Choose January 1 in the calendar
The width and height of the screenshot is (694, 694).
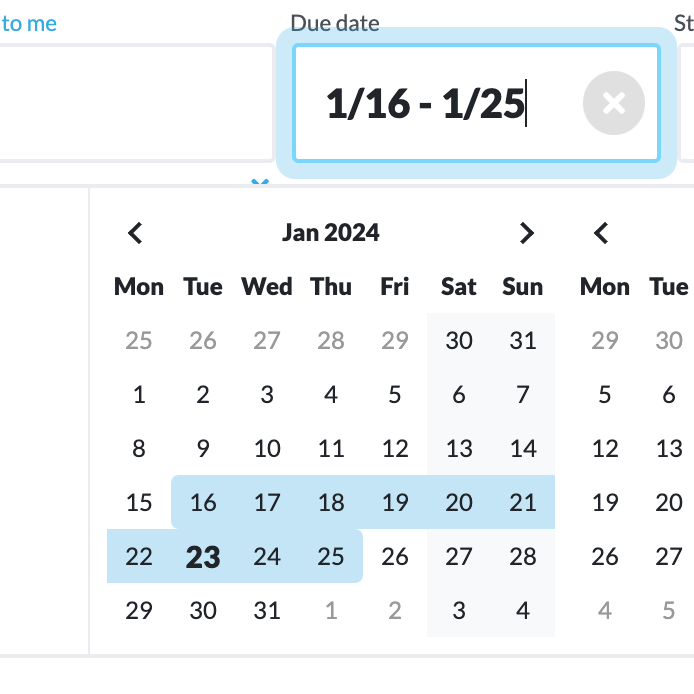point(139,394)
